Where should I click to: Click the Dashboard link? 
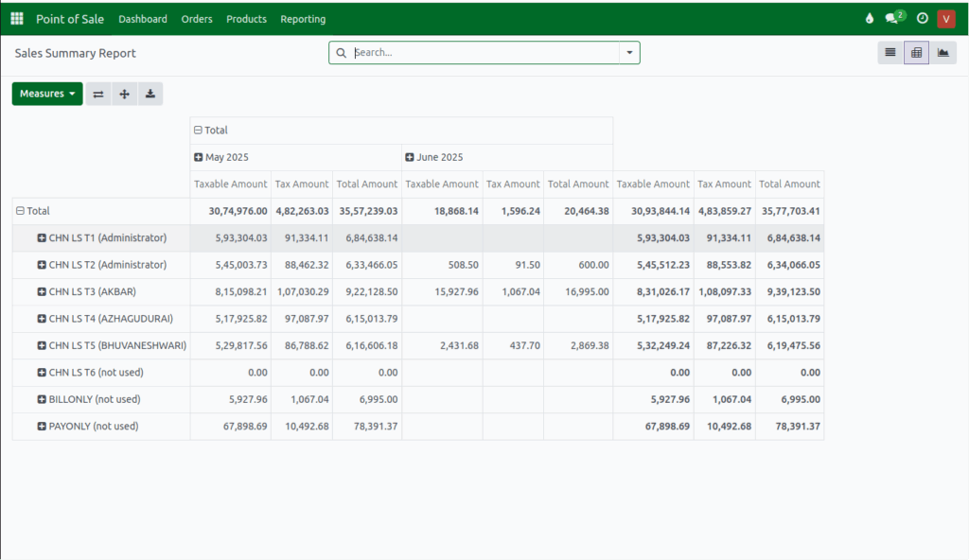coord(143,18)
